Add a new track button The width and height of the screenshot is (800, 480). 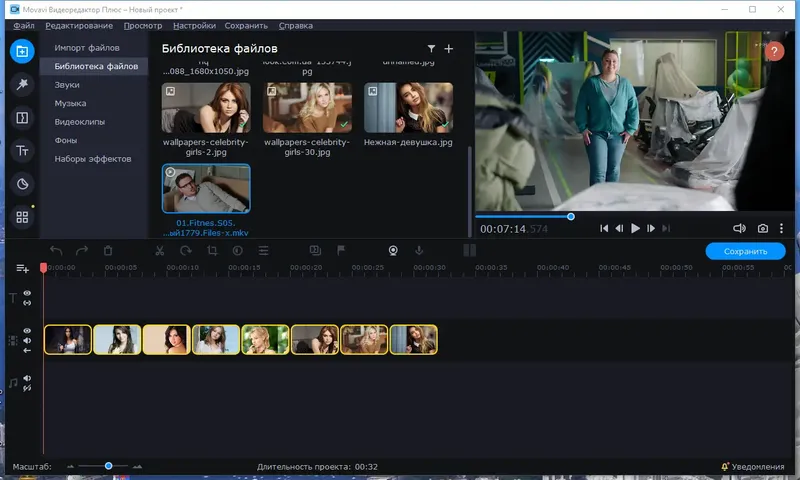[x=22, y=268]
